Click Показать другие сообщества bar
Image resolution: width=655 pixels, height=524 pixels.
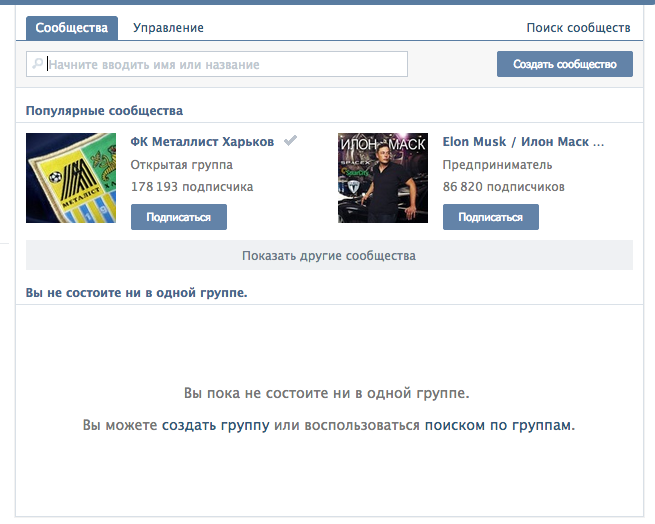point(329,255)
